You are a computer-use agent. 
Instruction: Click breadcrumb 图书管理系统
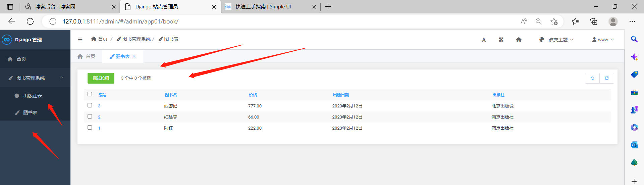pos(133,39)
